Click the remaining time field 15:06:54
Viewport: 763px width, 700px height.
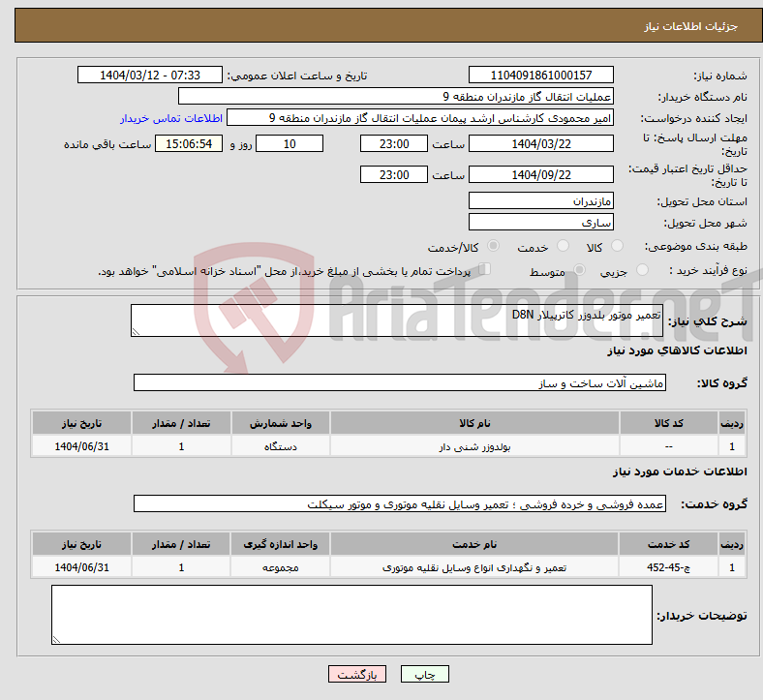[189, 143]
